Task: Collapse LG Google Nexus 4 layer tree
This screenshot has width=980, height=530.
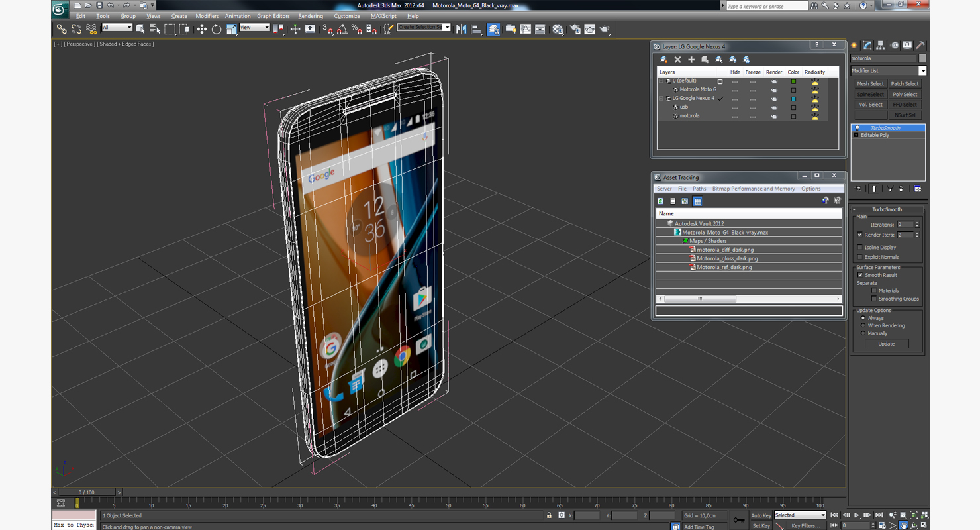Action: (661, 98)
